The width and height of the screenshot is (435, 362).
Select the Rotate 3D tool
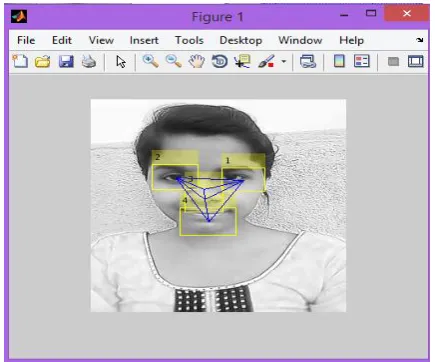219,62
